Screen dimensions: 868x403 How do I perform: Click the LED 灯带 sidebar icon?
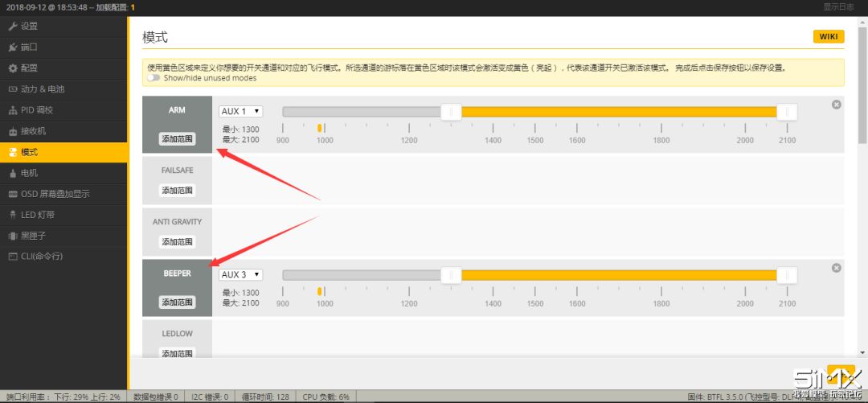pos(13,215)
